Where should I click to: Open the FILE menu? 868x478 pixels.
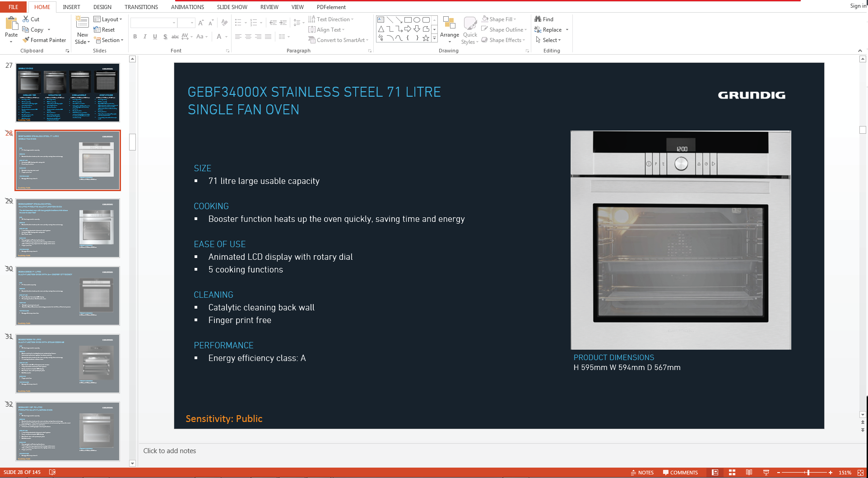(x=14, y=7)
